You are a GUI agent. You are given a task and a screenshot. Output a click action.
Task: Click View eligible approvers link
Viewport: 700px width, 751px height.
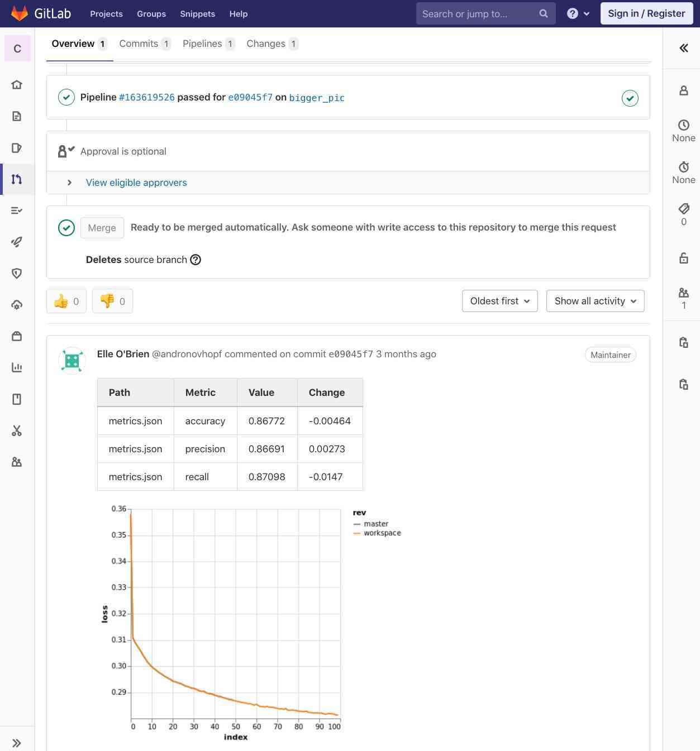pos(136,183)
